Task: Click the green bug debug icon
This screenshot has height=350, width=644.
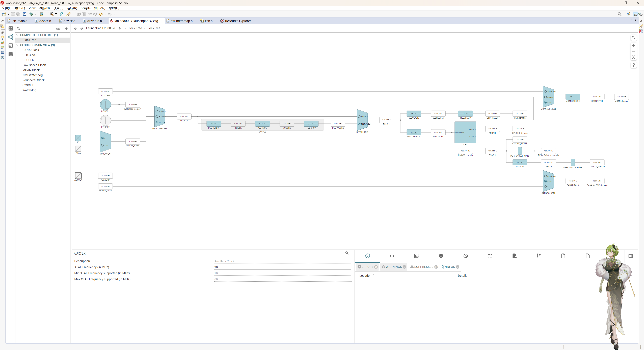Action: [x=32, y=14]
